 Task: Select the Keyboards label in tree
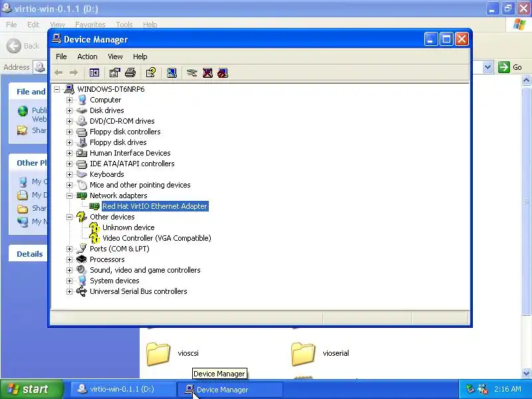107,174
